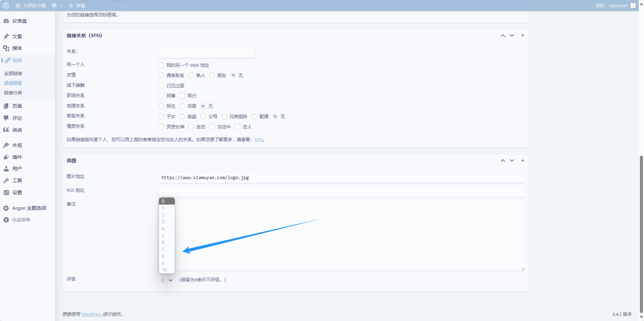Select 偶有联系 friendship radio button
The width and height of the screenshot is (644, 321).
click(161, 75)
